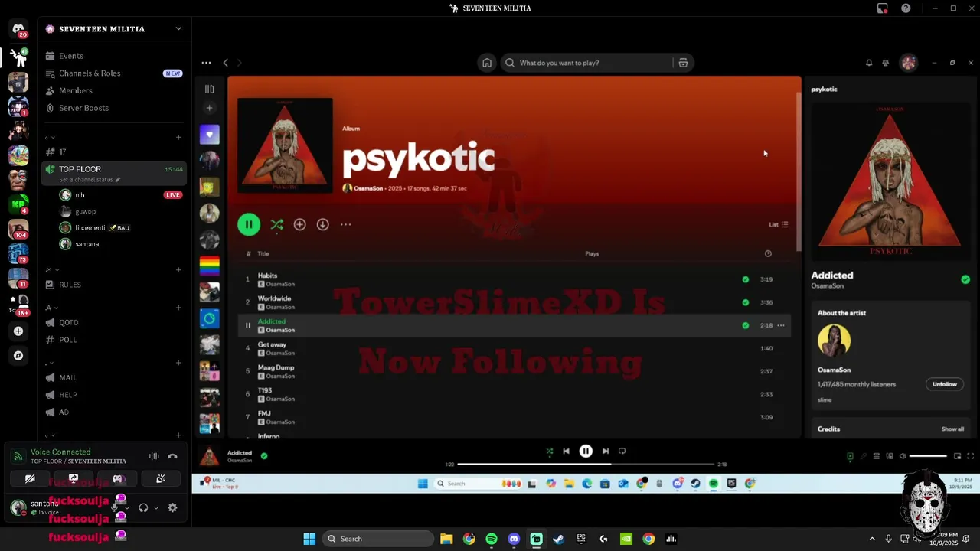Open the Spotify queue icon
The height and width of the screenshot is (551, 980).
[877, 456]
